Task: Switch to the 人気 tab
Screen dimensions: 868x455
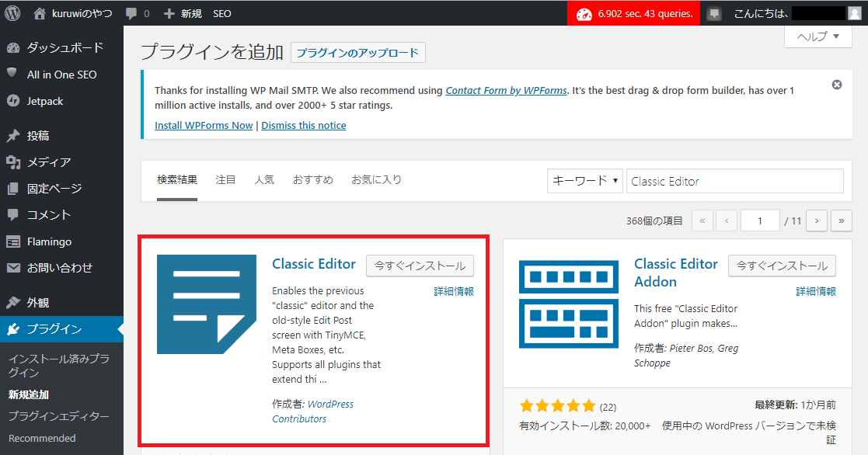Action: [264, 179]
